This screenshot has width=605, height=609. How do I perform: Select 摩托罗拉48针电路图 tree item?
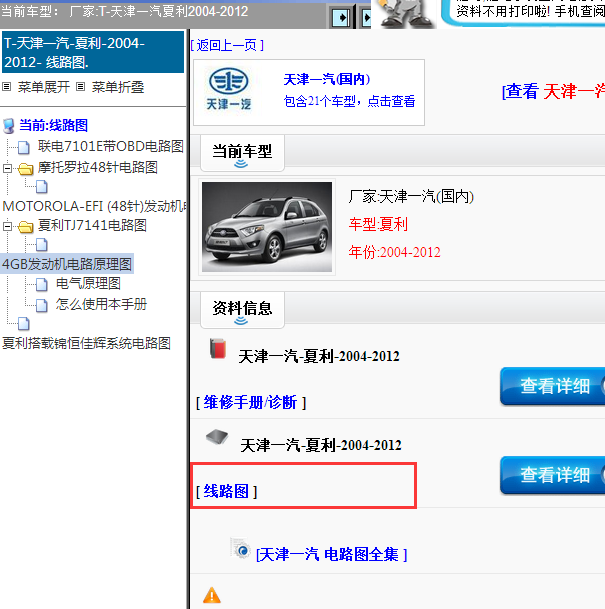[97, 168]
